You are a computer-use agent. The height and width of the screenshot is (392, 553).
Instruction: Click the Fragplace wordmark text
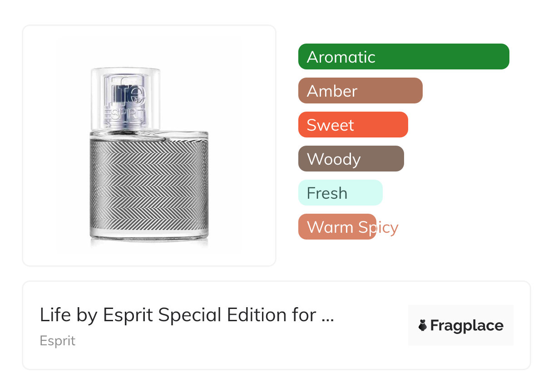point(467,325)
